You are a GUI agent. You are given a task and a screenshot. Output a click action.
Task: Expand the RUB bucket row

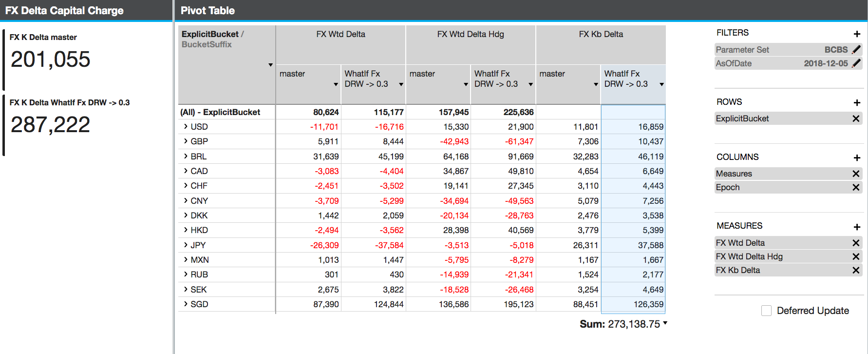(186, 274)
